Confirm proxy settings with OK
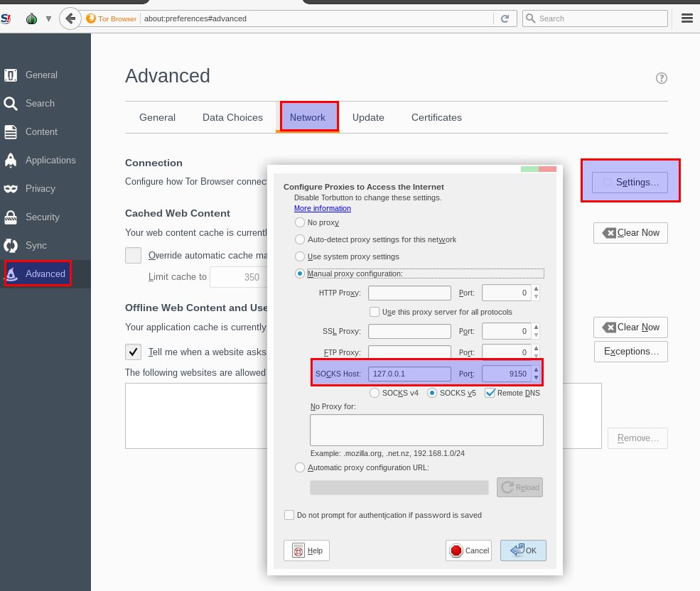The width and height of the screenshot is (700, 591). (523, 551)
